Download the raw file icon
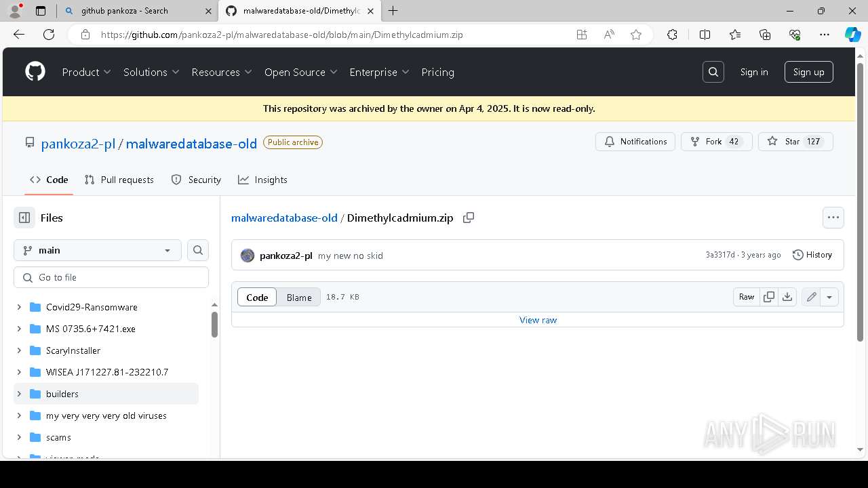The height and width of the screenshot is (488, 868). pyautogui.click(x=787, y=297)
